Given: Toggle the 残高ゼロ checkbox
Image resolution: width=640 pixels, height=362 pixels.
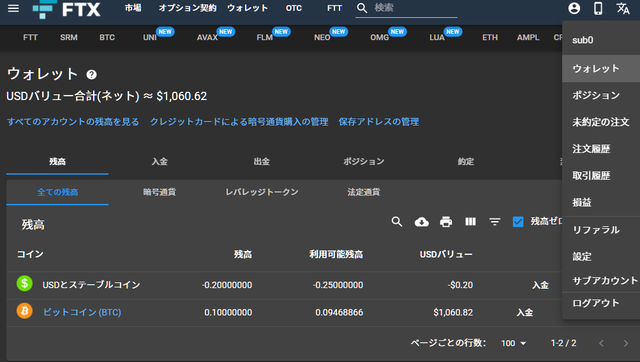Looking at the screenshot, I should click(x=518, y=222).
